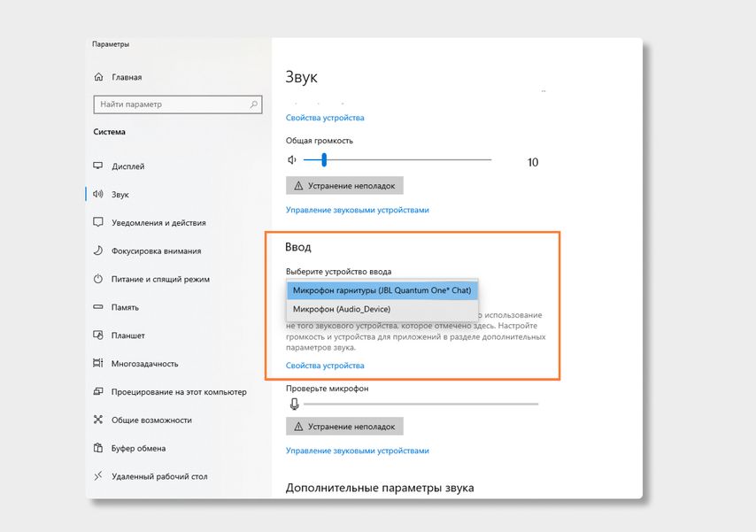
Task: Click the Многозадачность sidebar icon
Action: pyautogui.click(x=99, y=364)
